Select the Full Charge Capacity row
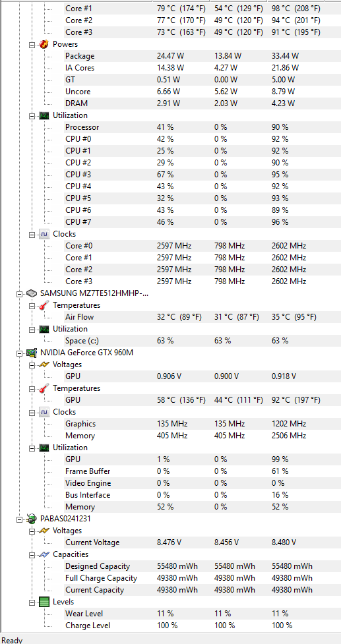The height and width of the screenshot is (644, 341). click(x=201, y=578)
